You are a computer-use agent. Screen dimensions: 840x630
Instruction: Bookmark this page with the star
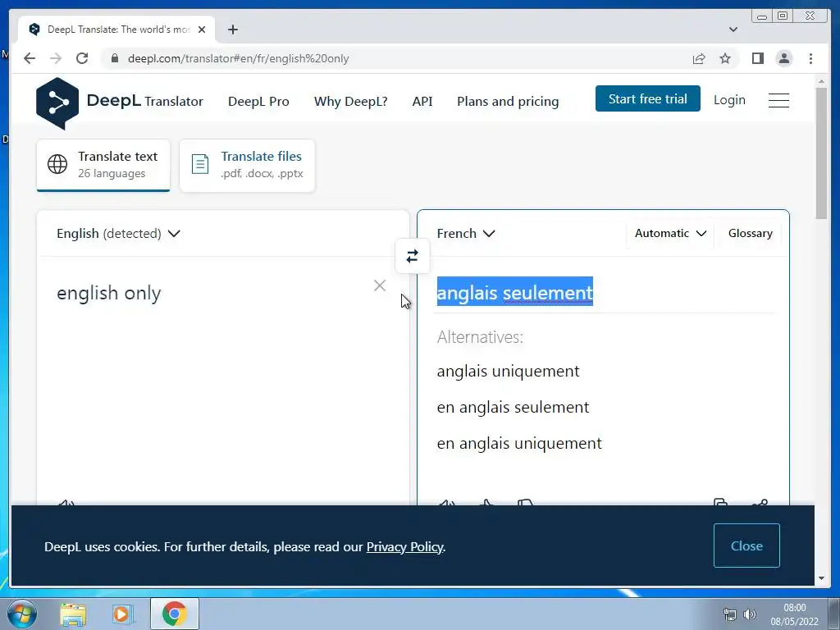coord(725,58)
